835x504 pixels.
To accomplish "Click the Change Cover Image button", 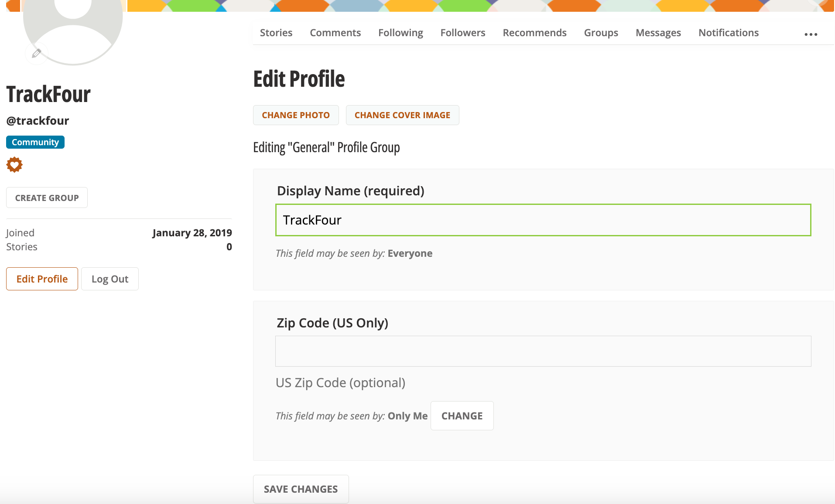I will pyautogui.click(x=402, y=115).
